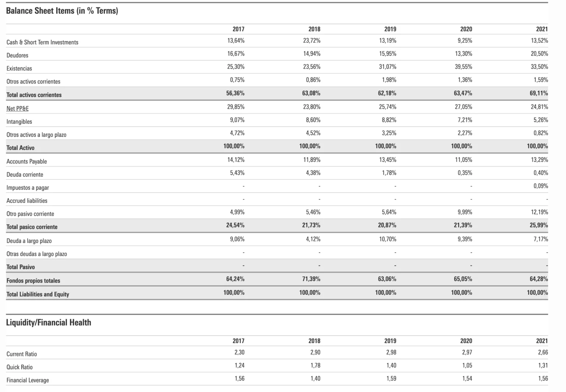This screenshot has width=566, height=392.
Task: Click the 2020 Current Ratio value 2,97
Action: coord(467,353)
